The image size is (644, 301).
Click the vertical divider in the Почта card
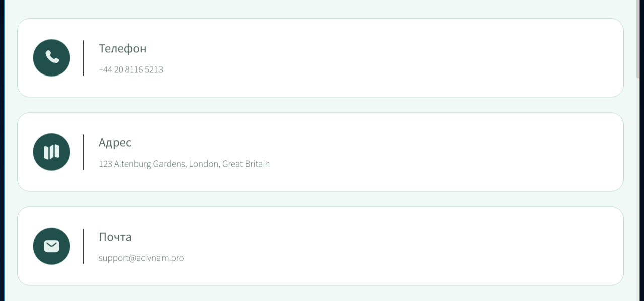[83, 246]
